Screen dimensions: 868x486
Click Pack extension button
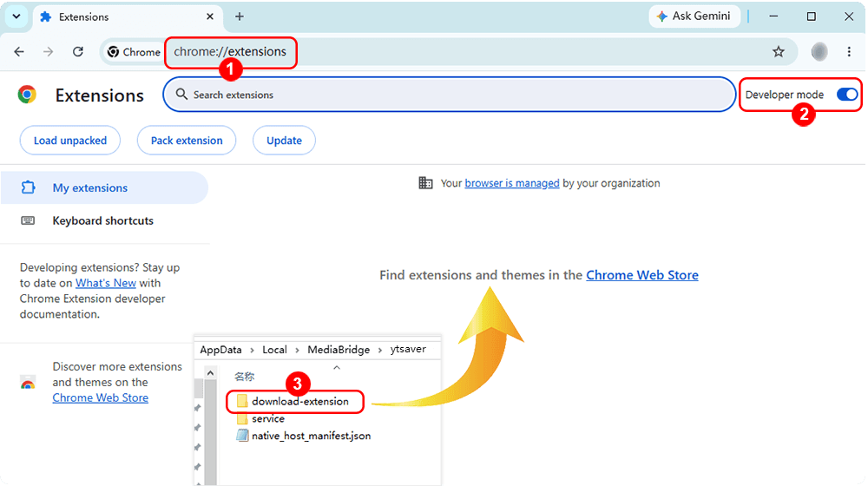pyautogui.click(x=187, y=141)
